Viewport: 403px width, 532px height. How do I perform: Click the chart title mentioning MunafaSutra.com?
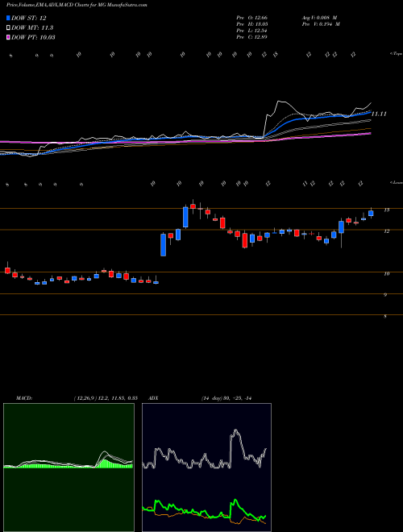point(77,6)
